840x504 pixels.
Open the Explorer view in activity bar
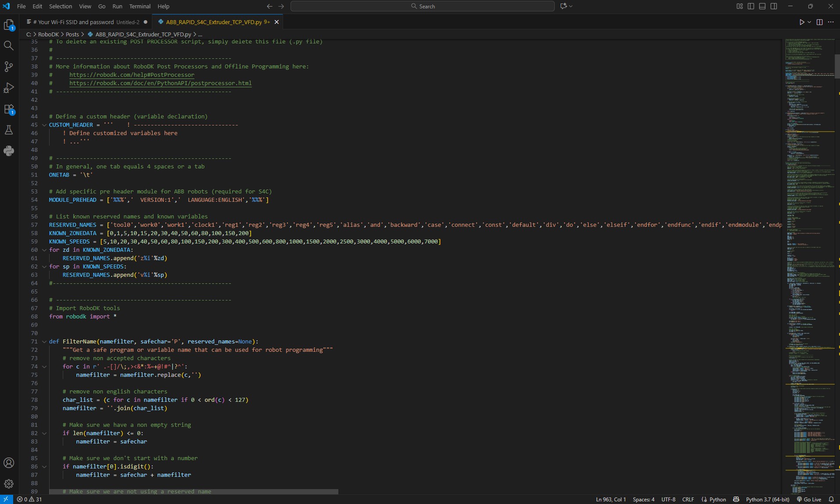(9, 25)
